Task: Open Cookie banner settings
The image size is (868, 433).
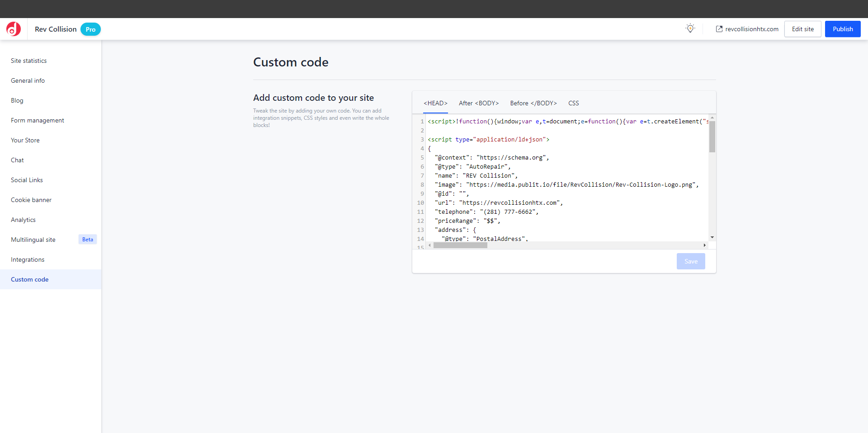Action: point(51,200)
